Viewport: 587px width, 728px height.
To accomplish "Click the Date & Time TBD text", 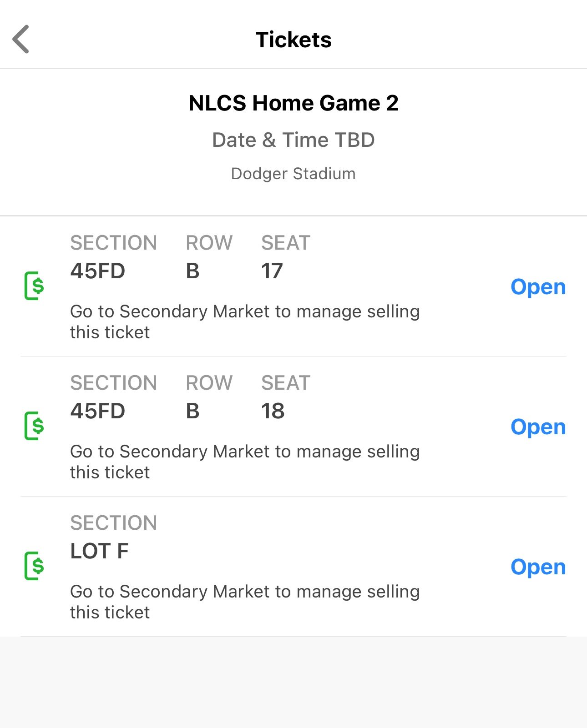I will point(293,140).
